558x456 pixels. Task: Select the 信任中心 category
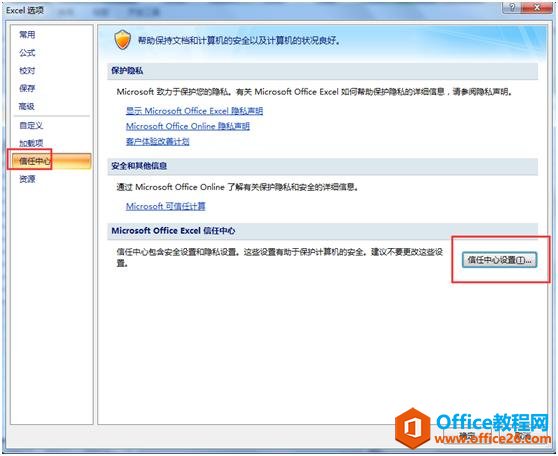(x=52, y=161)
